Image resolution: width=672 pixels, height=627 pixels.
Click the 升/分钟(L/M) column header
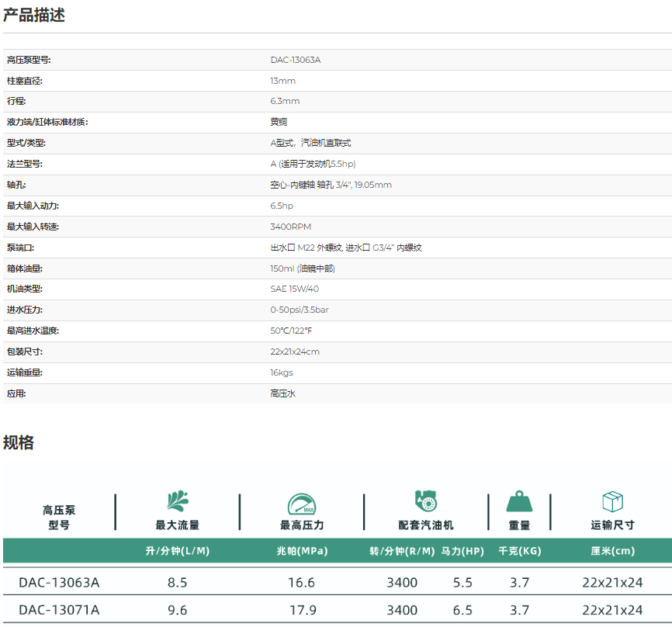point(178,551)
